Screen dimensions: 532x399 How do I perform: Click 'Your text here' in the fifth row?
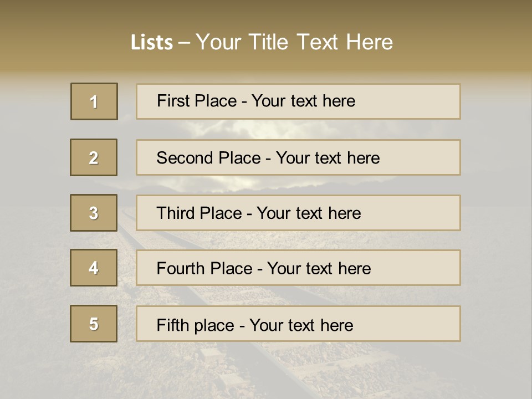pos(301,325)
